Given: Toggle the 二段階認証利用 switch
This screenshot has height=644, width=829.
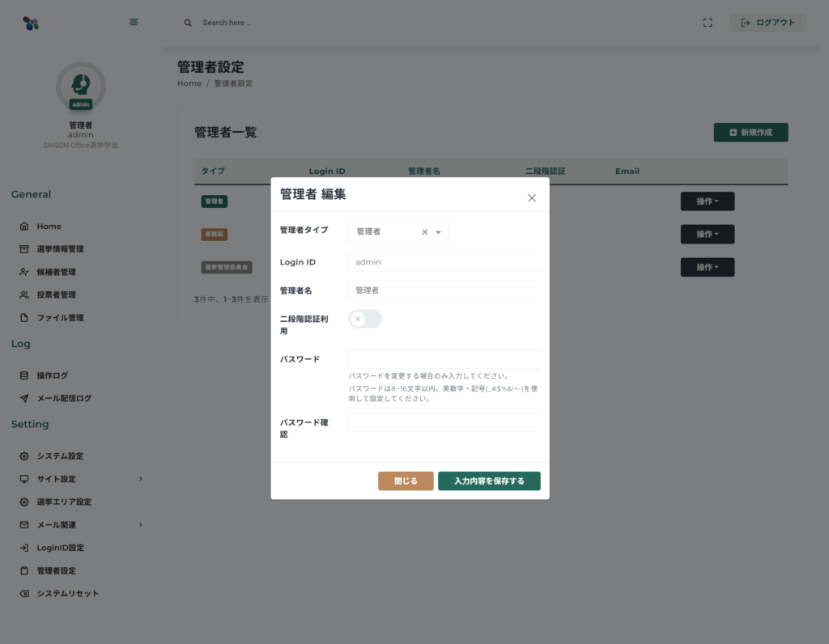Looking at the screenshot, I should pyautogui.click(x=365, y=319).
